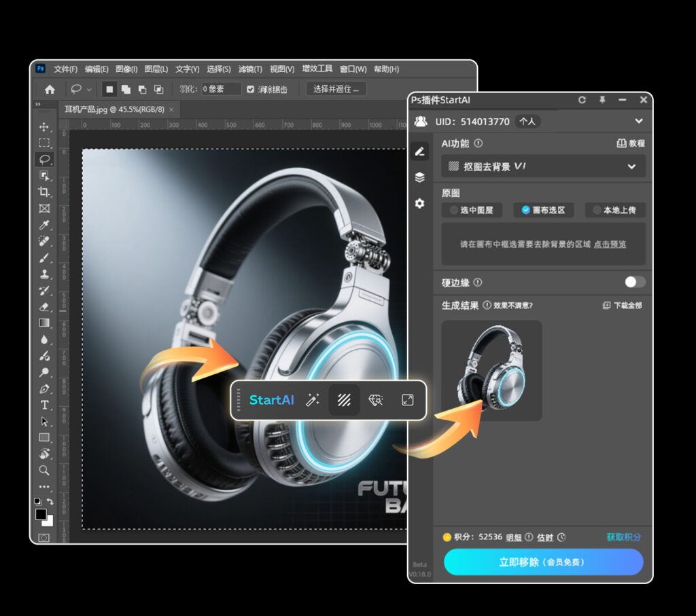The image size is (696, 616).
Task: Pin the StartAI plugin panel
Action: pyautogui.click(x=602, y=100)
